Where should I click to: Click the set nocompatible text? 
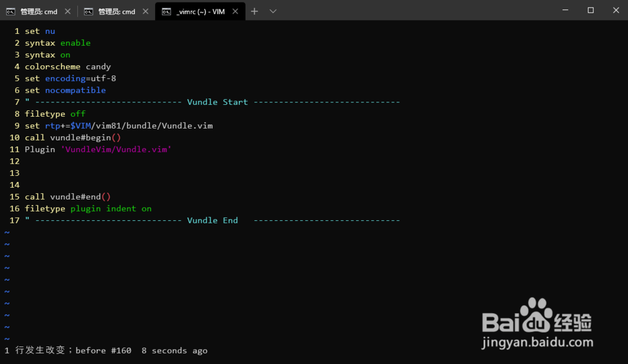click(x=65, y=90)
